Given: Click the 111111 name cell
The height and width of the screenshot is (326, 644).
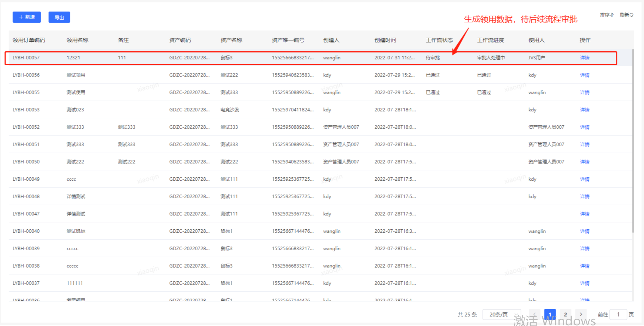Looking at the screenshot, I should click(x=75, y=283).
